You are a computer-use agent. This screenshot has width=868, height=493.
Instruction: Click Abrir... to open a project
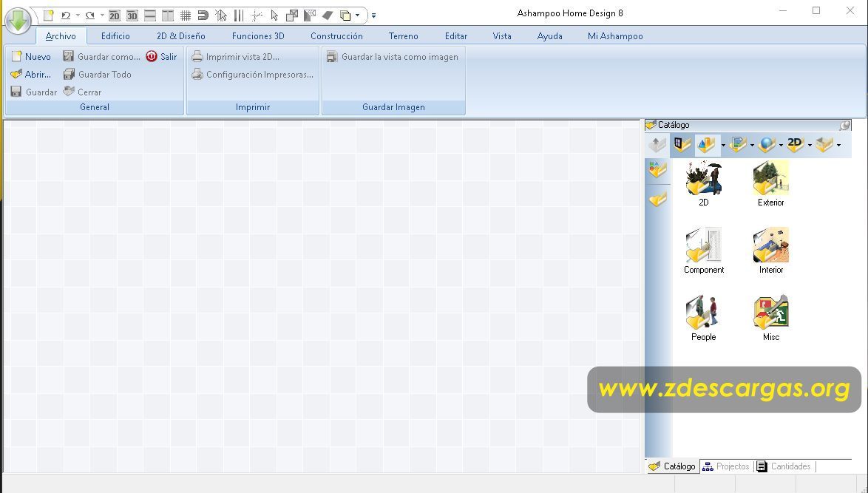point(31,74)
